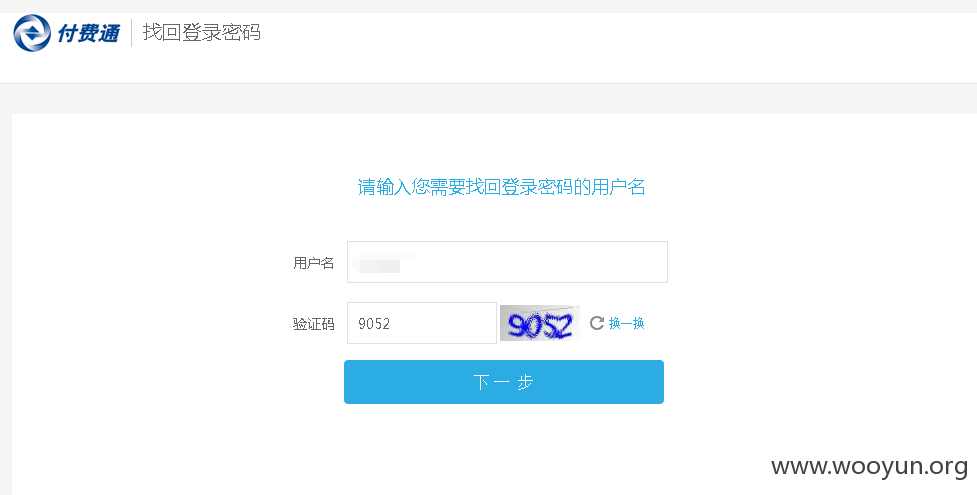Click the 步 character on blue button
Viewport: 977px width, 495px height.
[x=525, y=382]
